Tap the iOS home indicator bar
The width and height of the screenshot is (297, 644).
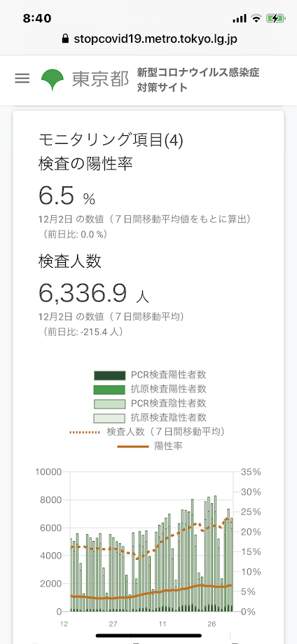[148, 636]
